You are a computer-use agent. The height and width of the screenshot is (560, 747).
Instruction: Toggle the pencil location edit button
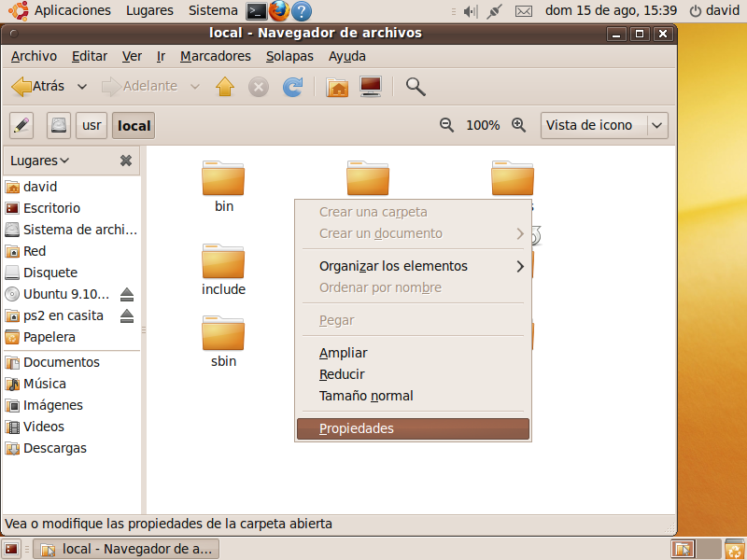click(x=22, y=125)
